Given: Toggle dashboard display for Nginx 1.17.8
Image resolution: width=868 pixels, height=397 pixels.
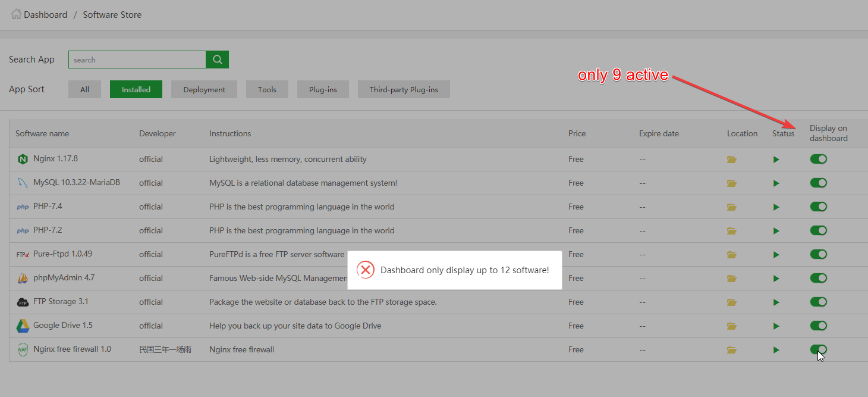Looking at the screenshot, I should click(x=819, y=159).
